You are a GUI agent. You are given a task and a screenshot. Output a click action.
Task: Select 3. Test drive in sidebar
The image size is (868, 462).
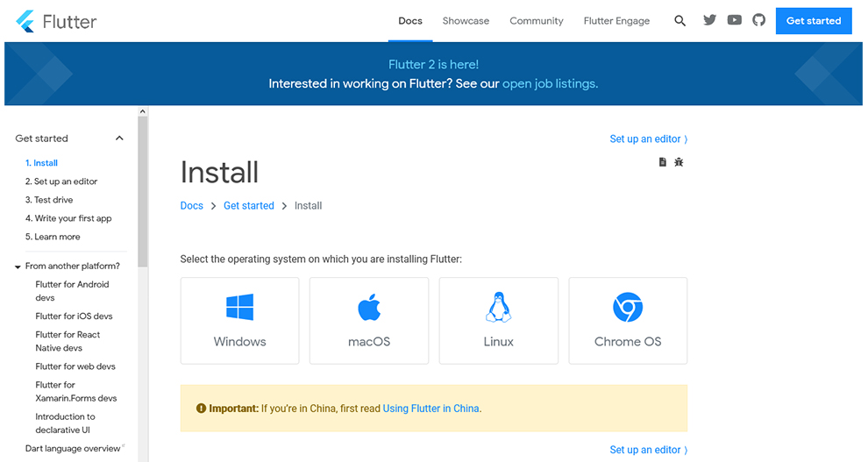click(x=49, y=200)
